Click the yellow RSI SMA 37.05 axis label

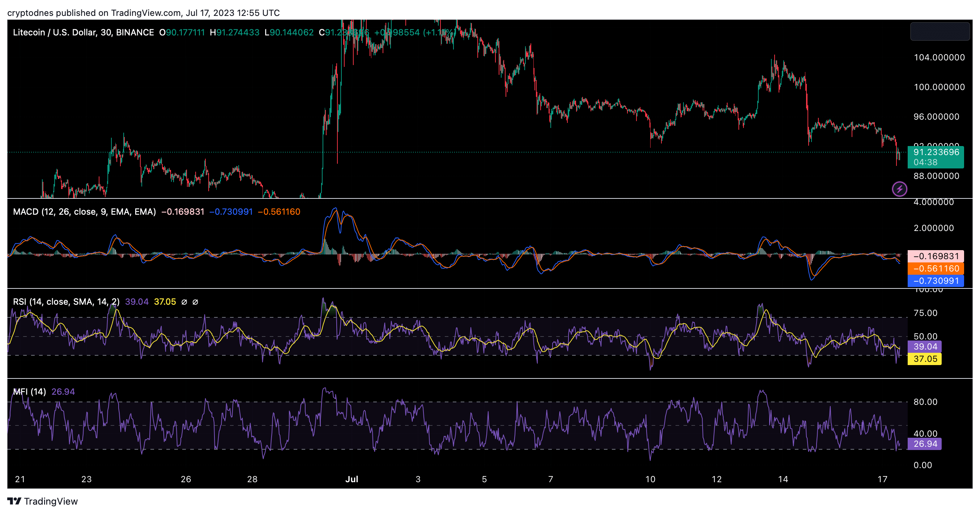[x=925, y=359]
